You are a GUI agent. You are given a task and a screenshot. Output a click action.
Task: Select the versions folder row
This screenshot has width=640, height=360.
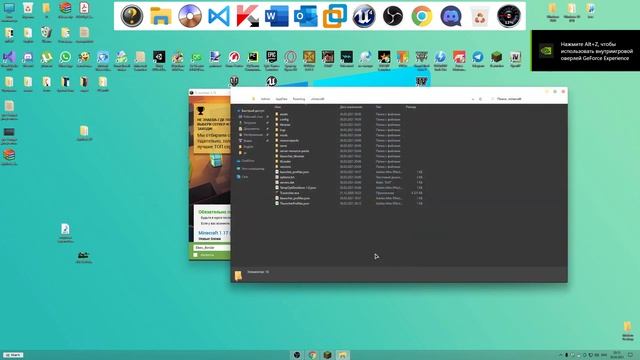[349, 167]
